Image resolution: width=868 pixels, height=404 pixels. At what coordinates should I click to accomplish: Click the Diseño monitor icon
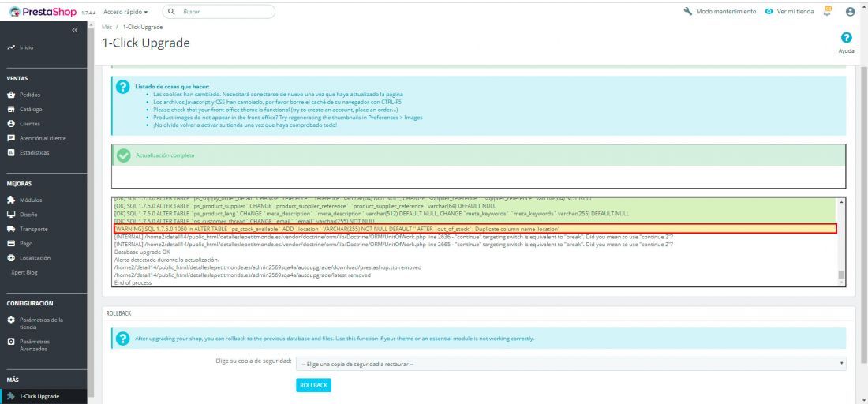10,214
